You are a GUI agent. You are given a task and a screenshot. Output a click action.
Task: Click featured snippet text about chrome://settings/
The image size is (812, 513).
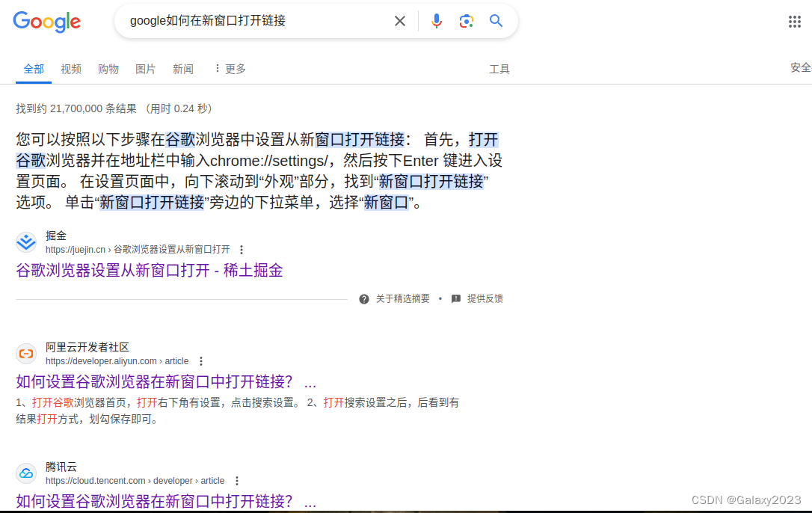259,171
